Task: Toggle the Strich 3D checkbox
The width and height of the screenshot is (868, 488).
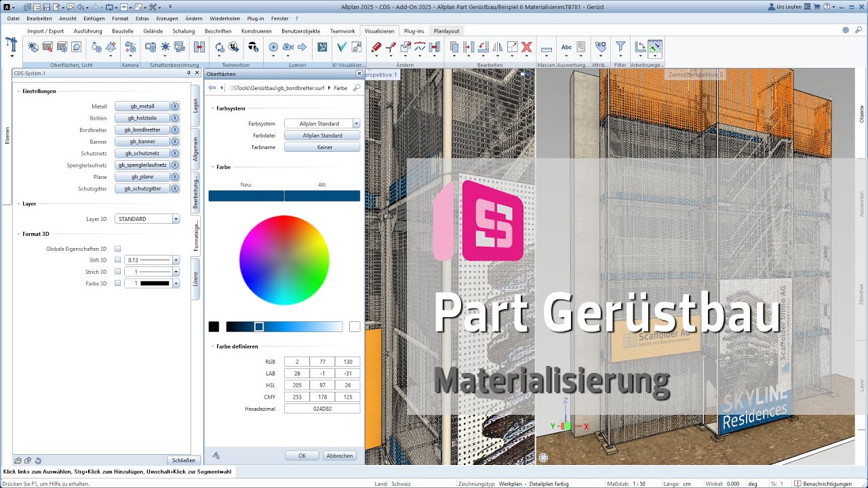Action: pyautogui.click(x=117, y=272)
